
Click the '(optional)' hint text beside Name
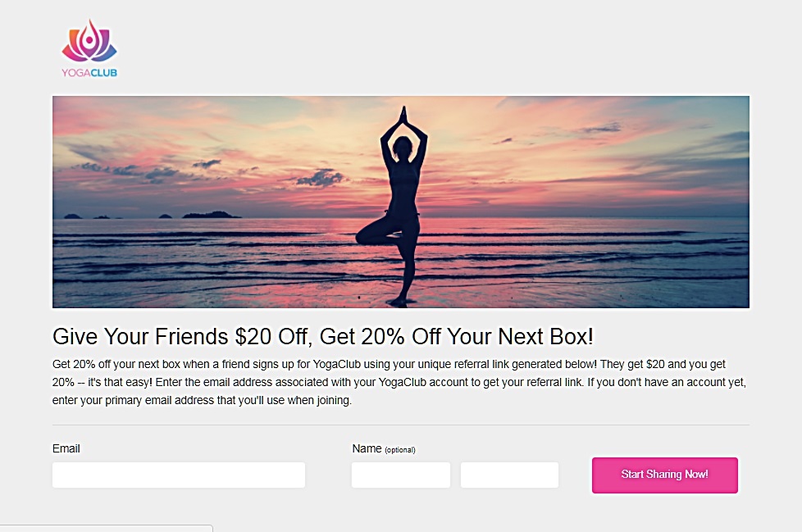[x=399, y=449]
